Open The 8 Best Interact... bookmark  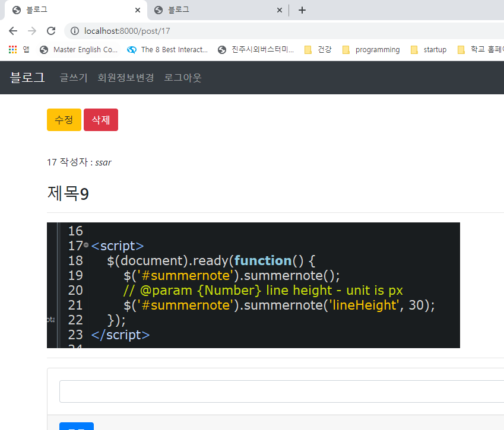pyautogui.click(x=167, y=49)
